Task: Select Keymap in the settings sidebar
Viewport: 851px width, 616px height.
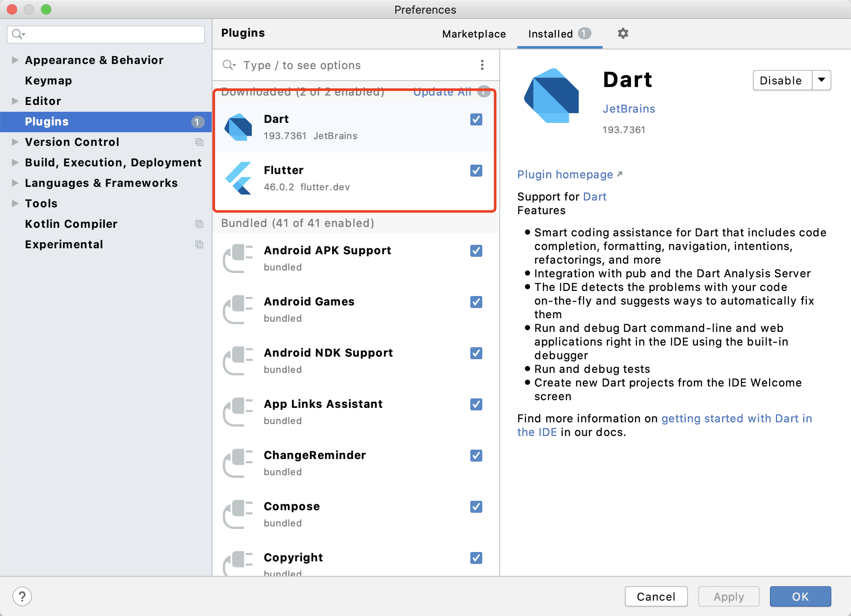Action: [x=48, y=81]
